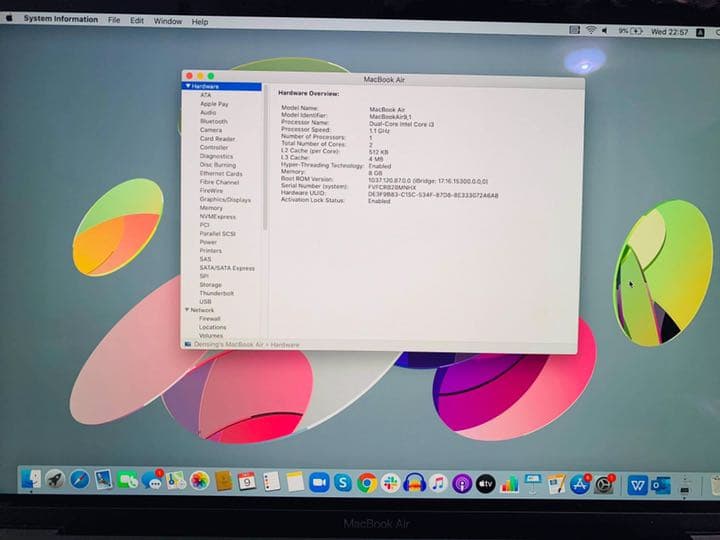Select Apple Pay in sidebar
This screenshot has width=720, height=540.
(214, 104)
